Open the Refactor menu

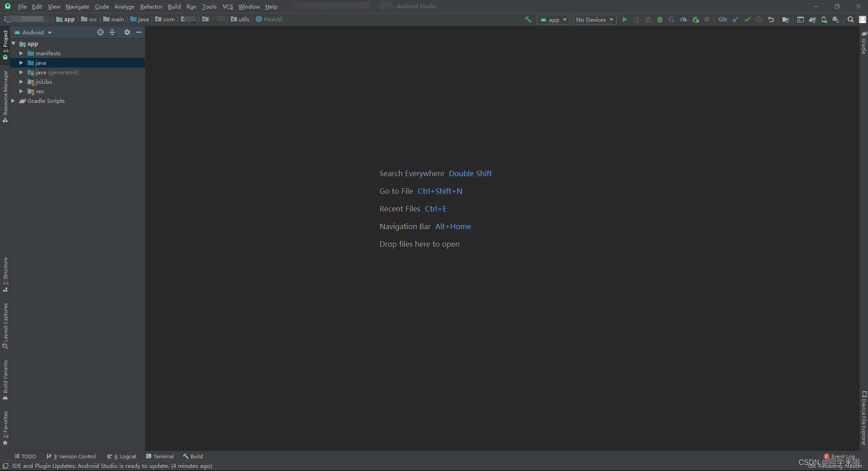(151, 7)
